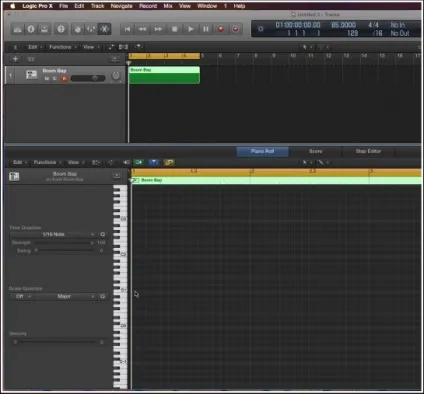Open the Apple menu

click(13, 6)
